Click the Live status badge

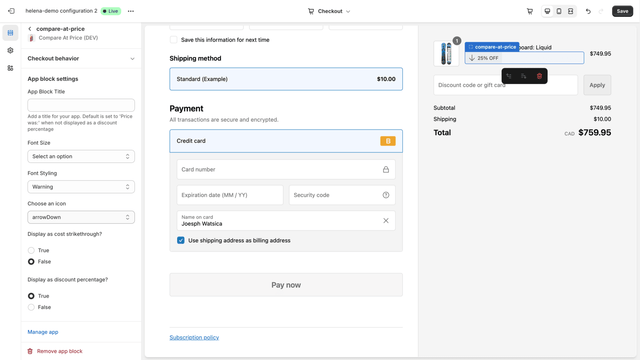point(111,11)
